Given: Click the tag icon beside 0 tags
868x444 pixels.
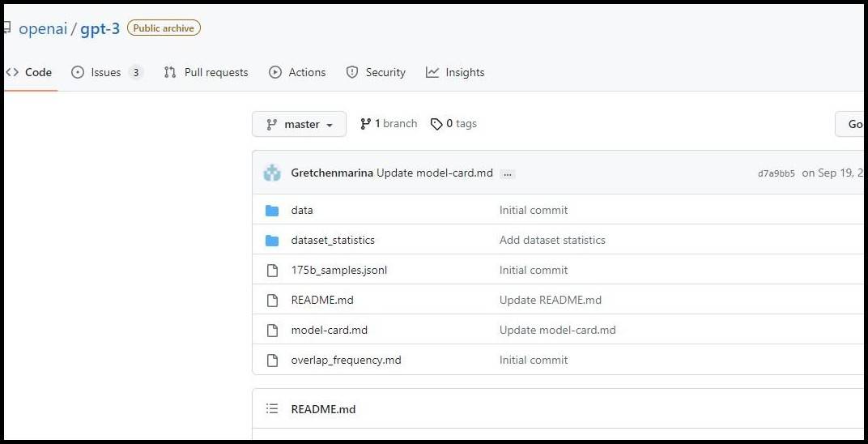Looking at the screenshot, I should pos(436,124).
